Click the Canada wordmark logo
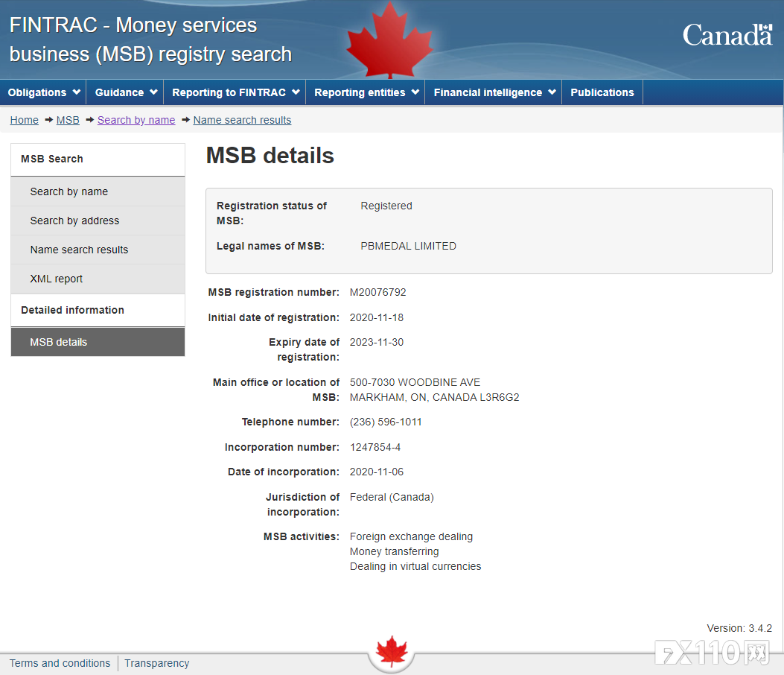This screenshot has height=675, width=784. (727, 35)
